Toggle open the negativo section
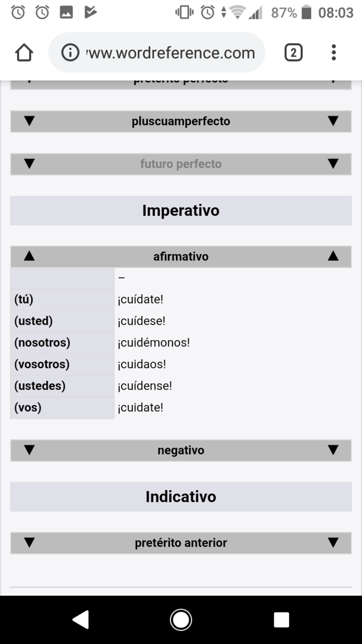Image resolution: width=362 pixels, height=644 pixels. click(181, 450)
